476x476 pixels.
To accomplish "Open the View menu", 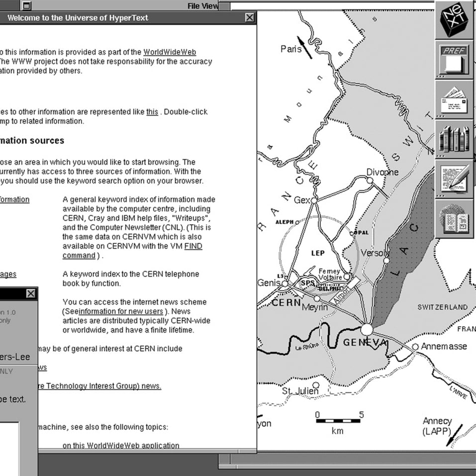I will pyautogui.click(x=210, y=5).
